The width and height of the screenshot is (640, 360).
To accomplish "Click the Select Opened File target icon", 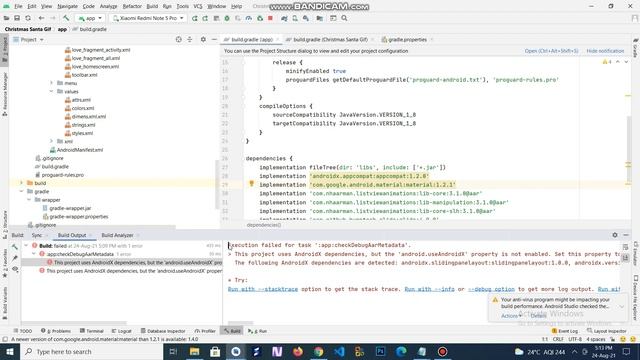I will [178, 40].
